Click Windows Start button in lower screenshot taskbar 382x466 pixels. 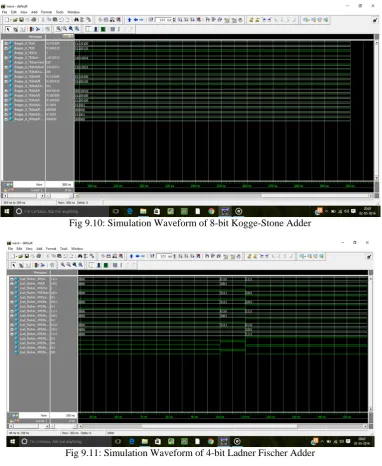click(x=12, y=441)
